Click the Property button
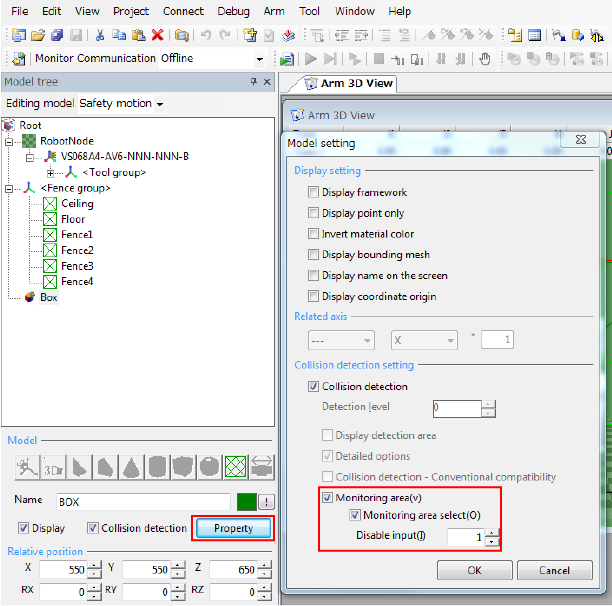 232,528
